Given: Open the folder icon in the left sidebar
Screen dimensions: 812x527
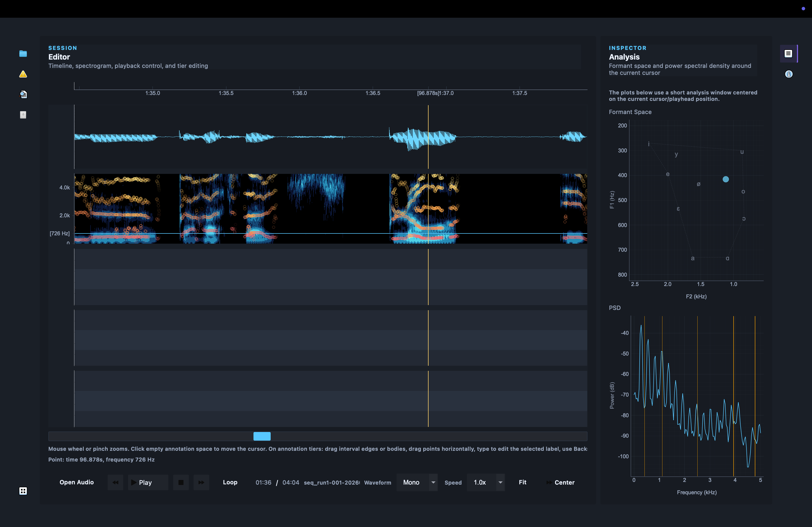Looking at the screenshot, I should (x=23, y=53).
